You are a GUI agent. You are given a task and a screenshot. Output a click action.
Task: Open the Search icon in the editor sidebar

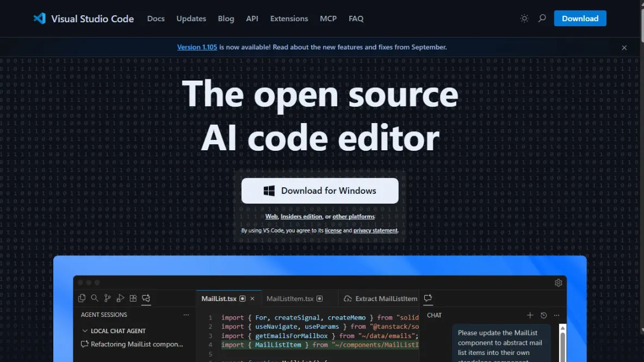94,298
